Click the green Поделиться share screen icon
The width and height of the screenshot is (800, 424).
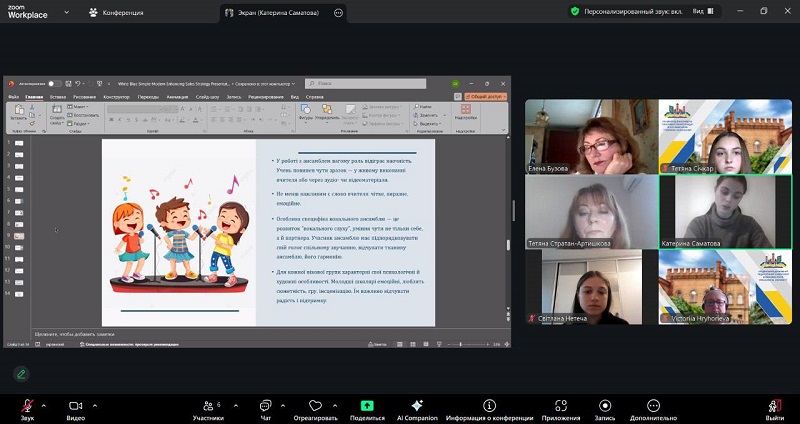click(367, 406)
